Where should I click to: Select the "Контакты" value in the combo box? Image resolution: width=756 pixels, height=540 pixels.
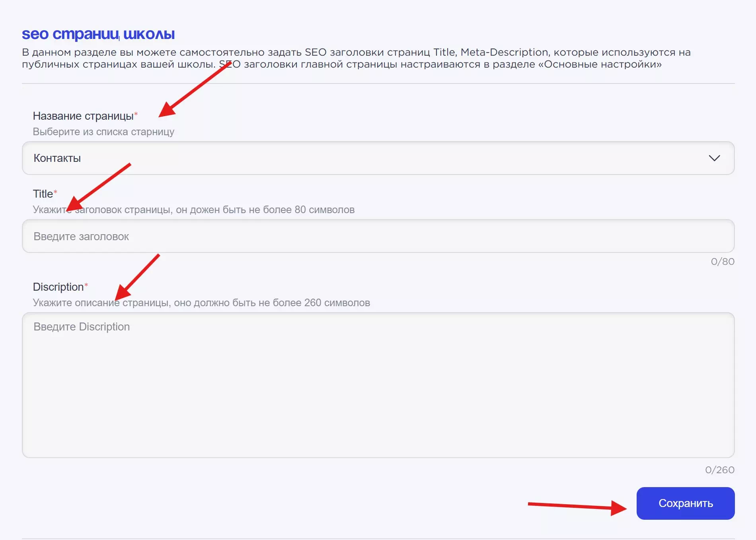coord(57,158)
